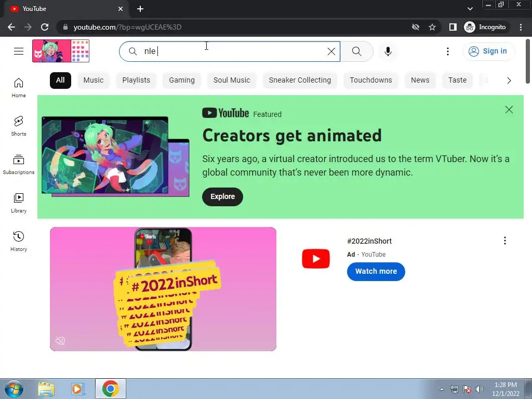
Task: Open the ad options three-dot menu
Action: tap(505, 241)
